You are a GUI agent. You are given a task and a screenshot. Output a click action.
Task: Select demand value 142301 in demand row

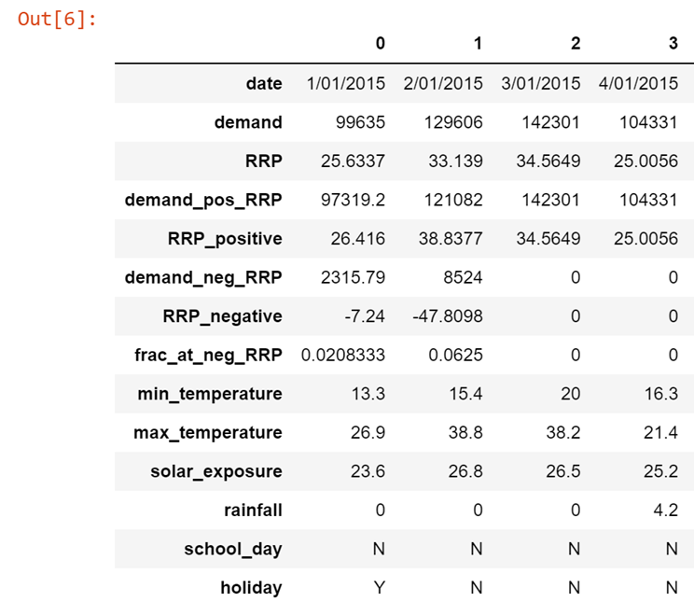click(548, 122)
